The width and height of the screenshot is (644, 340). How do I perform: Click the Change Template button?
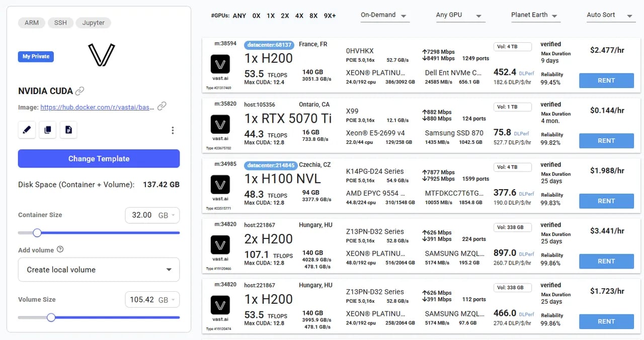(x=99, y=158)
